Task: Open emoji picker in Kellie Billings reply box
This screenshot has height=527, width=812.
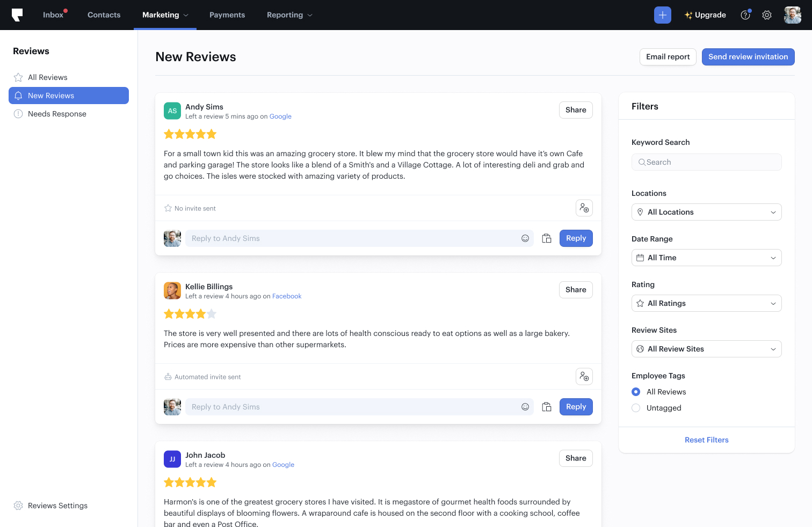Action: [525, 407]
